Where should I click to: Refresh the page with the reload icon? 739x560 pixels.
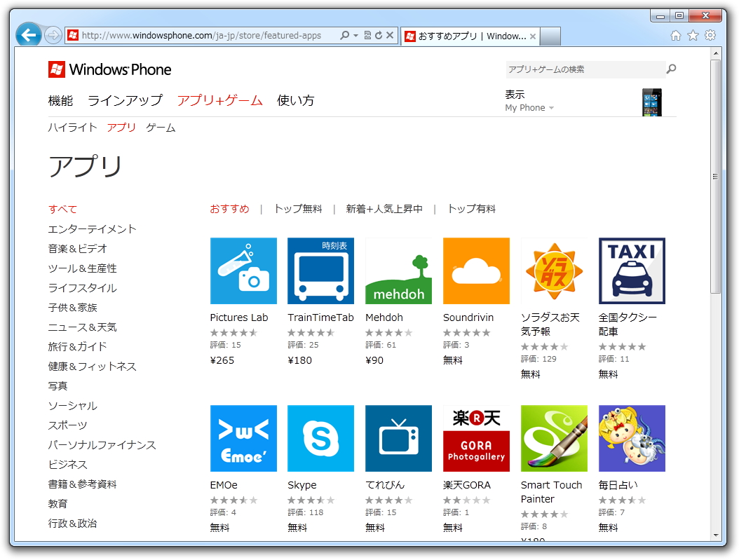point(379,34)
